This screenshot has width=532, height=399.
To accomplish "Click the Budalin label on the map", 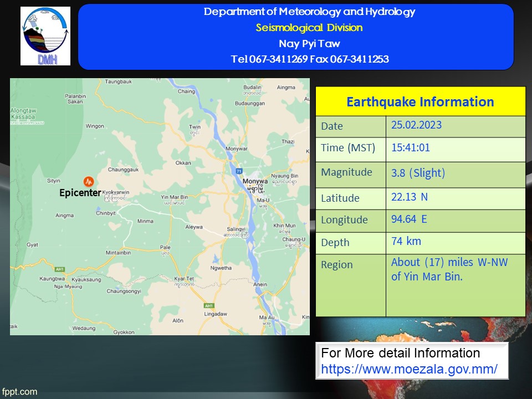I will [252, 88].
